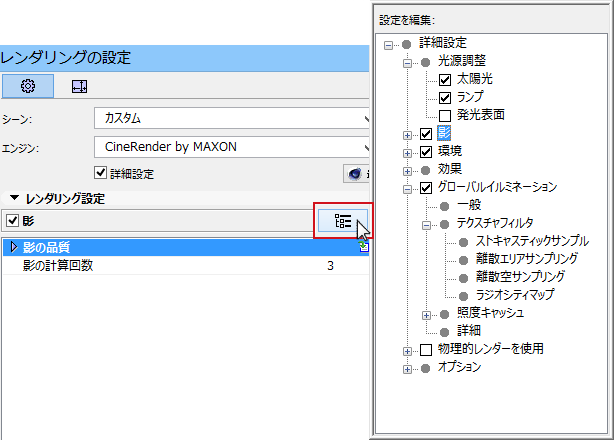This screenshot has height=440, width=614.
Task: Open the gear settings tab
Action: tap(28, 86)
